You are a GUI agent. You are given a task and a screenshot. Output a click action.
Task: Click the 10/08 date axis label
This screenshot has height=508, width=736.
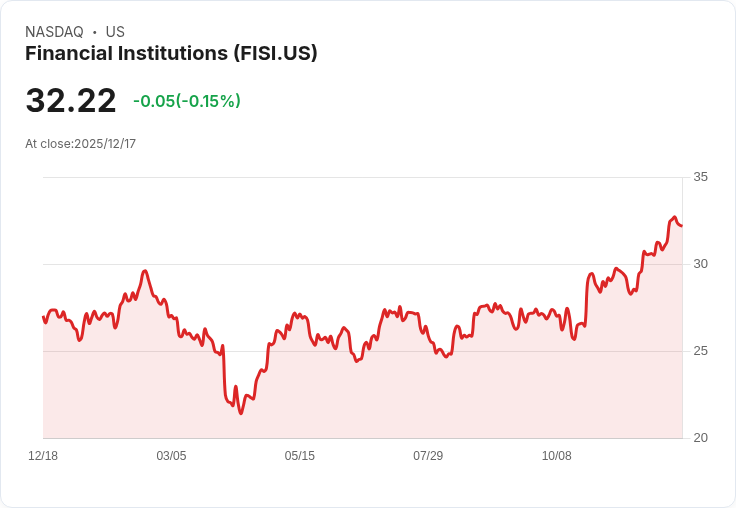click(556, 456)
